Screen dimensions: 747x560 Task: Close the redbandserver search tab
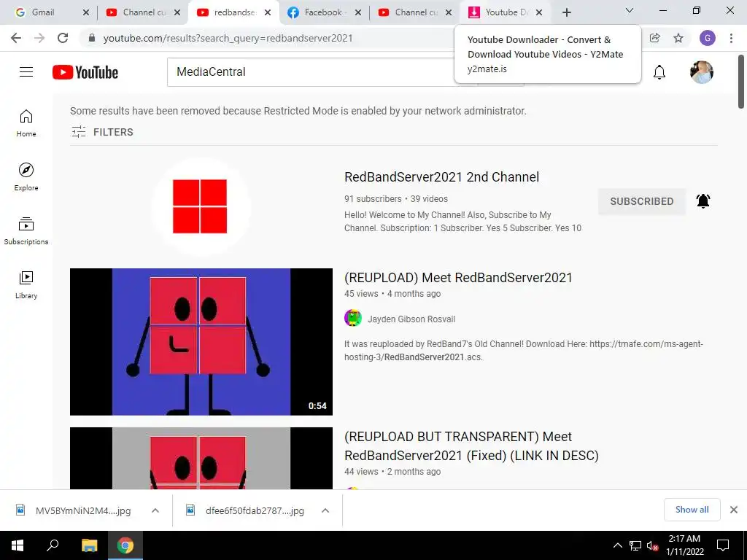[268, 12]
